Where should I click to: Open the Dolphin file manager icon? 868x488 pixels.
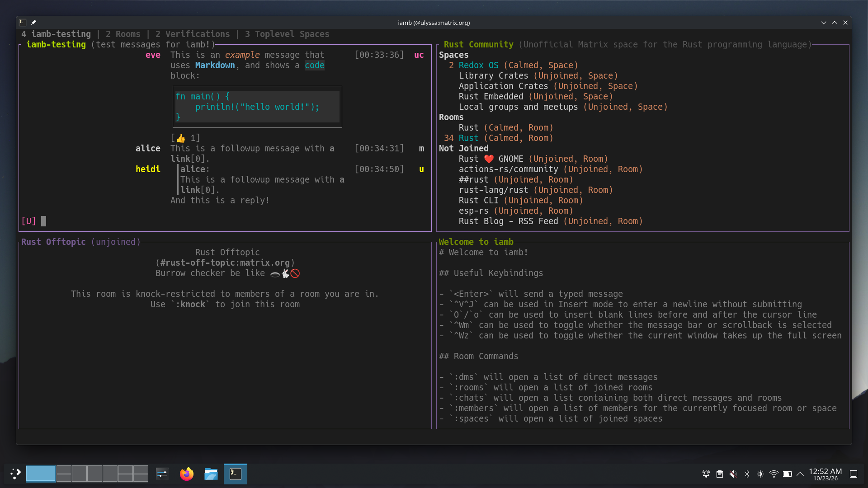(x=211, y=474)
